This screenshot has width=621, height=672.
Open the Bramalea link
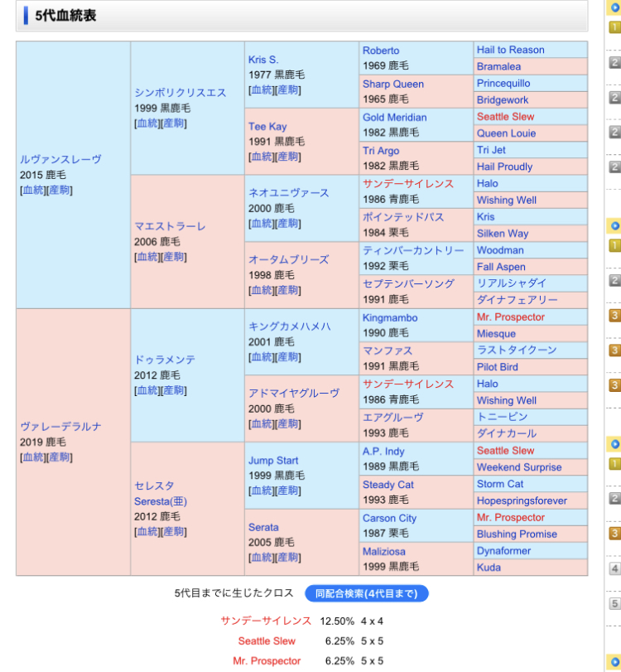click(x=499, y=66)
